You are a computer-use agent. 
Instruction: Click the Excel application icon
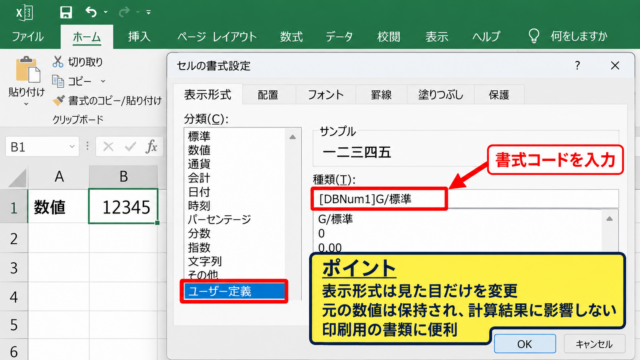point(24,13)
